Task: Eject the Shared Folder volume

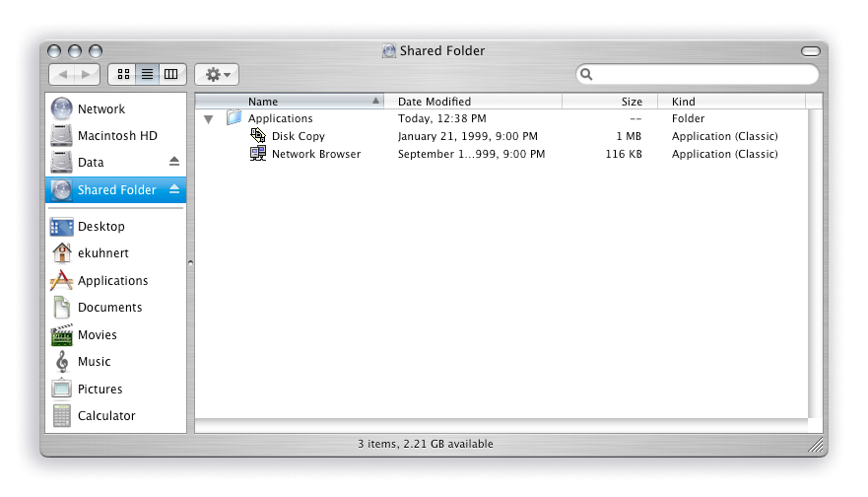Action: pos(174,189)
